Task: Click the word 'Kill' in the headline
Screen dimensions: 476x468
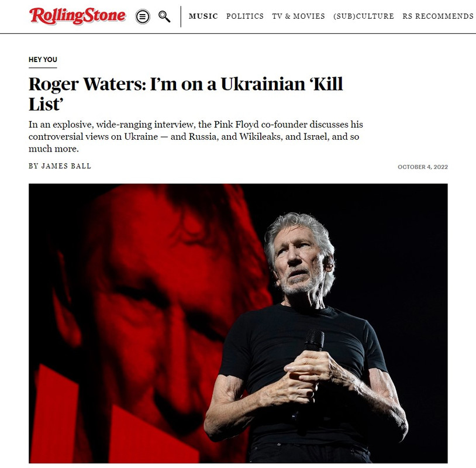Action: tap(326, 84)
